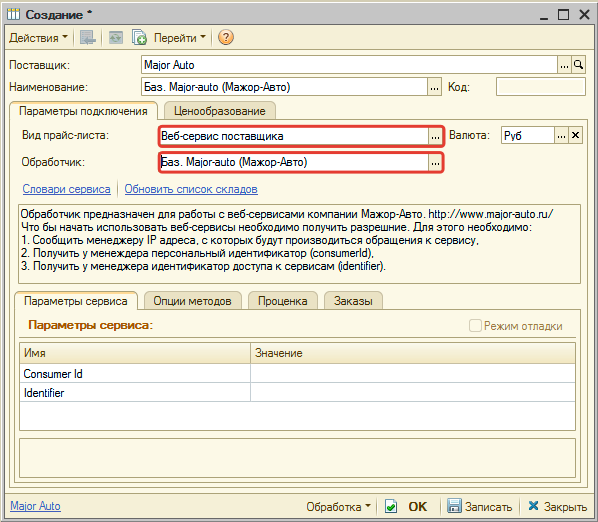Screen dimensions: 598x522
Task: Enable the Режим отладки checkbox
Action: (x=475, y=326)
